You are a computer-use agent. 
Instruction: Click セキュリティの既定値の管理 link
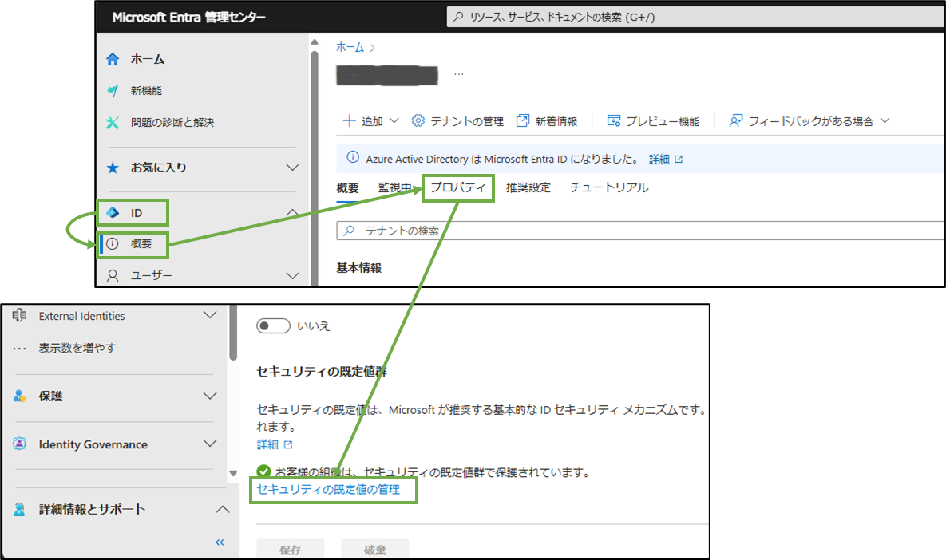(x=328, y=490)
